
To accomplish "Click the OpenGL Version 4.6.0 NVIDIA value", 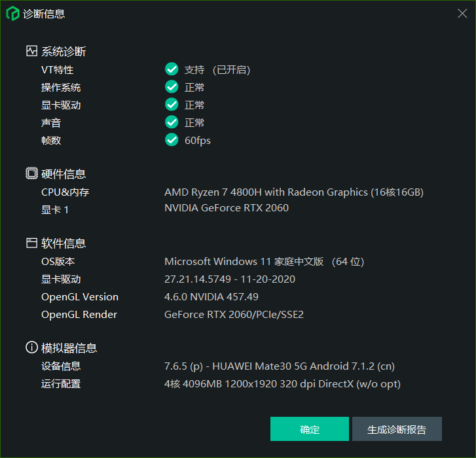I will coord(211,296).
